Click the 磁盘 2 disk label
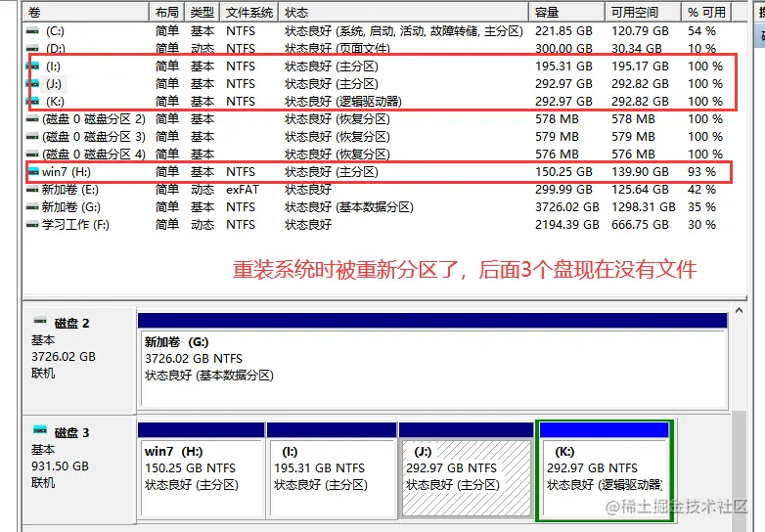This screenshot has height=532, width=765. [71, 324]
